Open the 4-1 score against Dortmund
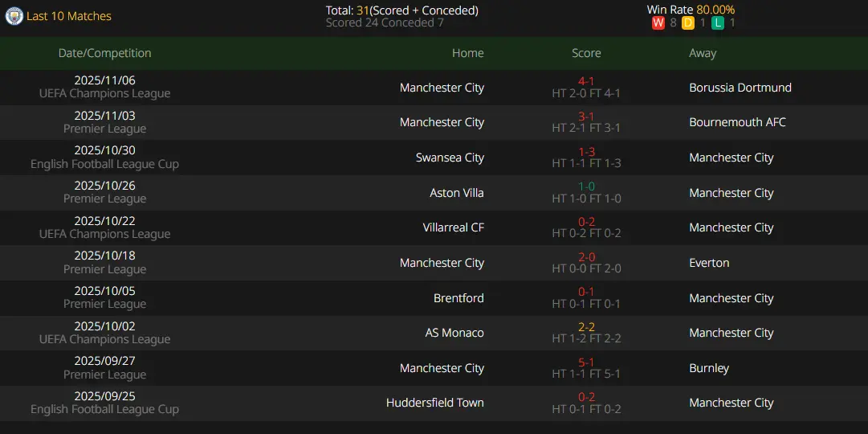The height and width of the screenshot is (434, 868). pyautogui.click(x=586, y=81)
